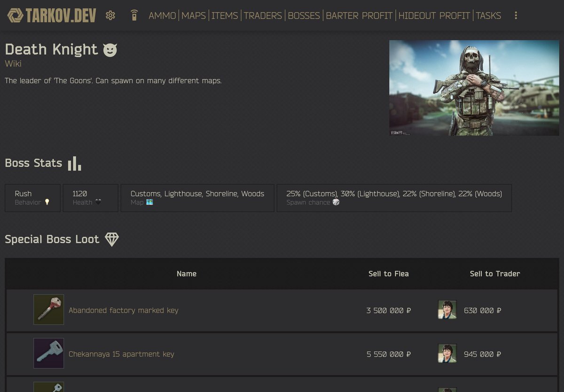Click the remote control icon in the navbar
Viewport: 564px width, 392px height.
pyautogui.click(x=134, y=14)
